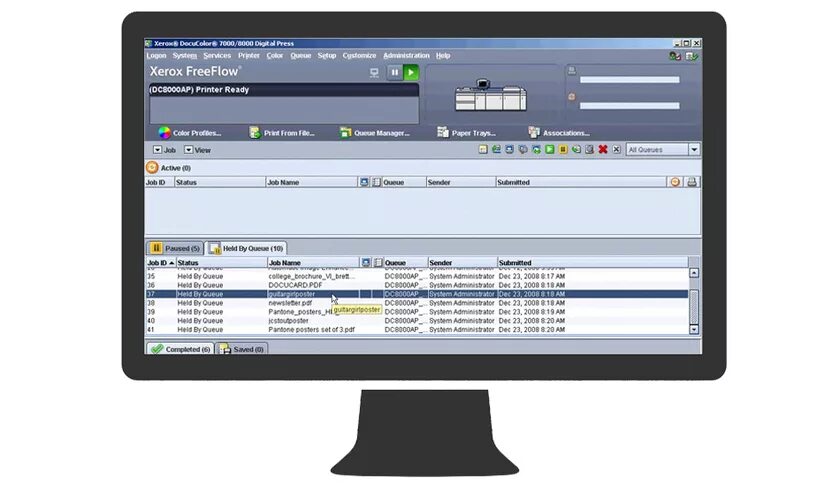Click the lower white progress bar
This screenshot has height=486, width=840.
point(629,106)
